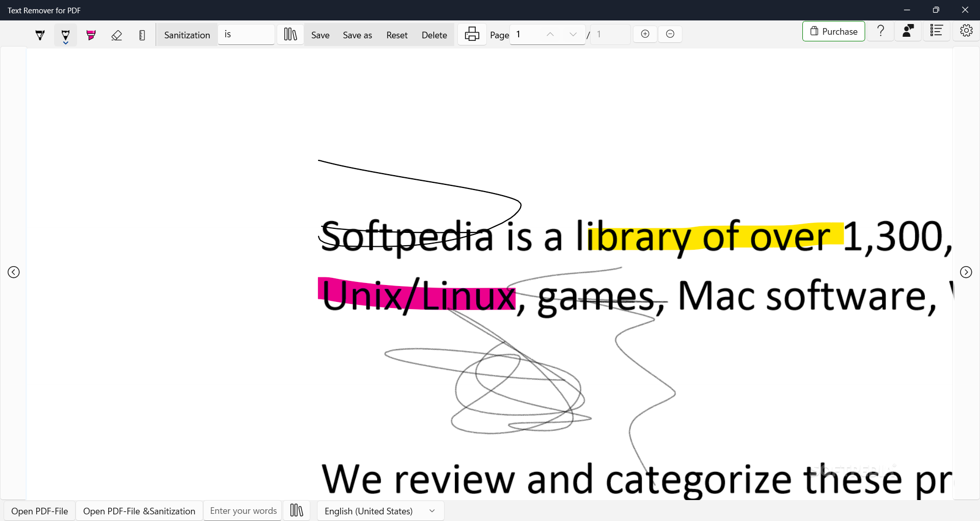Zoom out with the minus icon
The width and height of the screenshot is (980, 521).
670,34
